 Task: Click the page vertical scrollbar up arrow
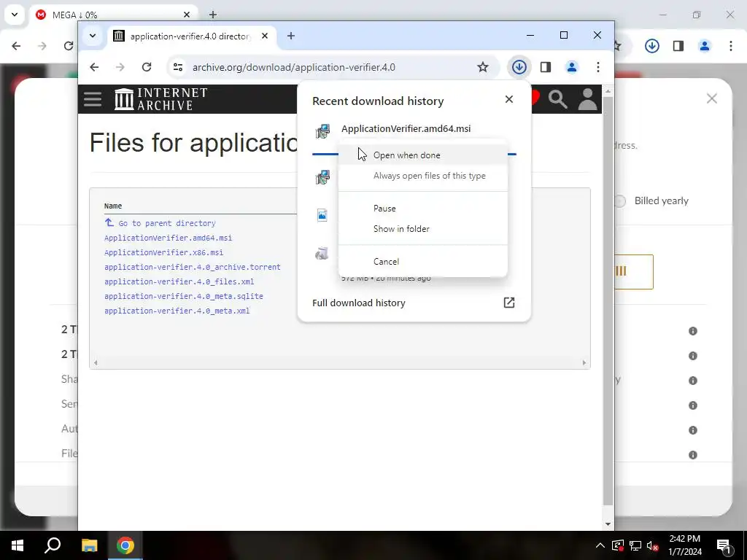click(x=608, y=91)
